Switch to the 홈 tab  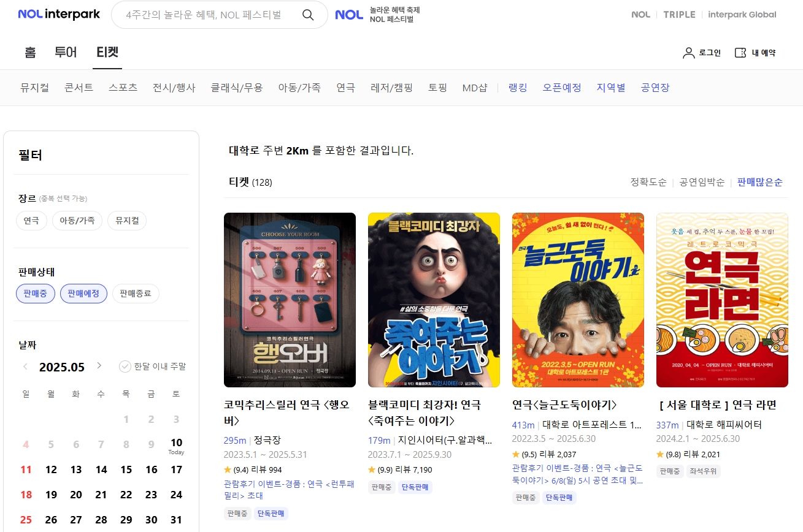point(30,52)
